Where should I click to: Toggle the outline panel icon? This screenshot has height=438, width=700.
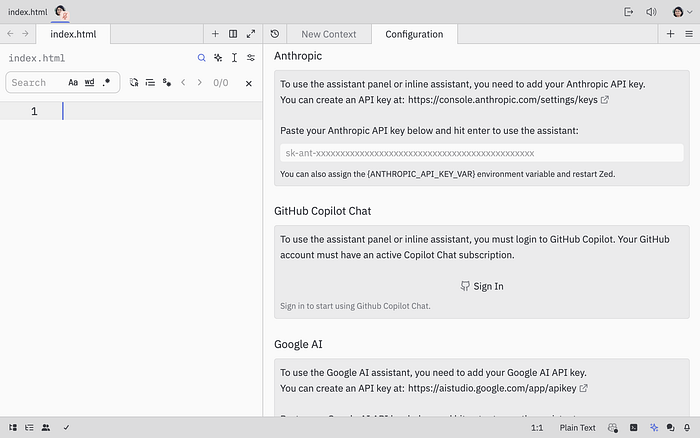tap(29, 427)
